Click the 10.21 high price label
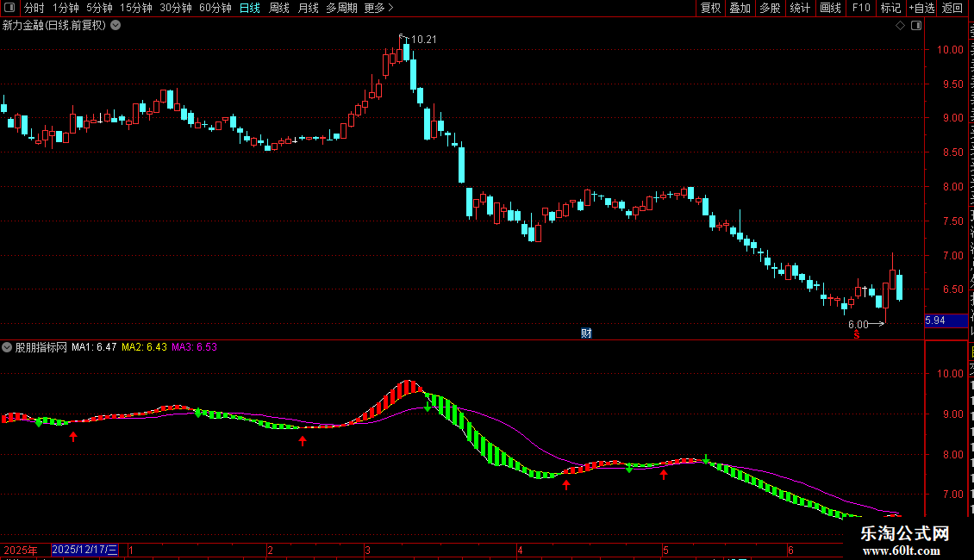 [423, 40]
